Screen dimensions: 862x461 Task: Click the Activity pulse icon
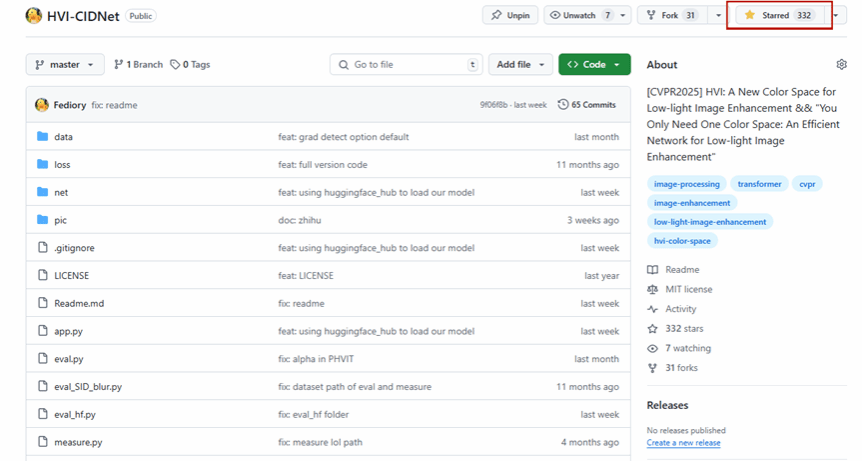click(x=653, y=310)
